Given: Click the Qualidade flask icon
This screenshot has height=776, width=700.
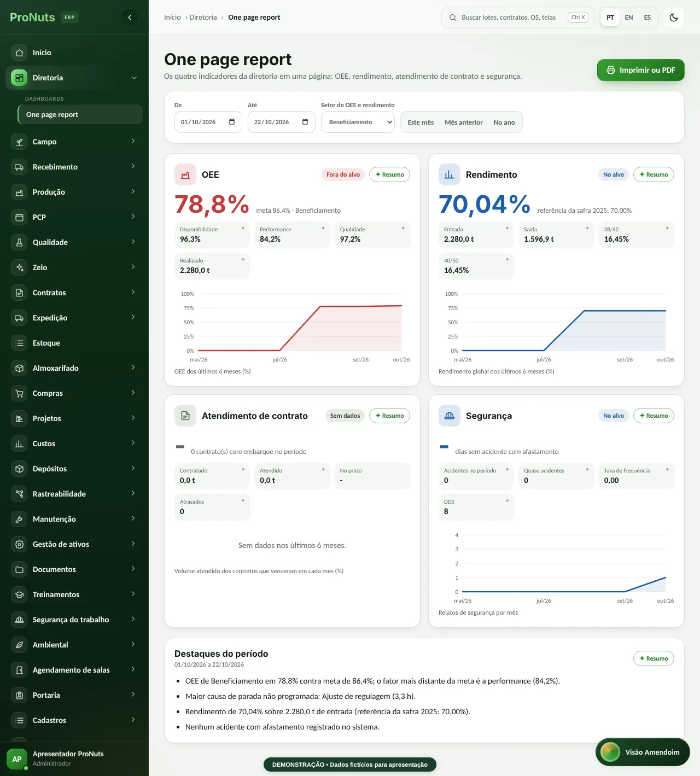Looking at the screenshot, I should (x=19, y=242).
